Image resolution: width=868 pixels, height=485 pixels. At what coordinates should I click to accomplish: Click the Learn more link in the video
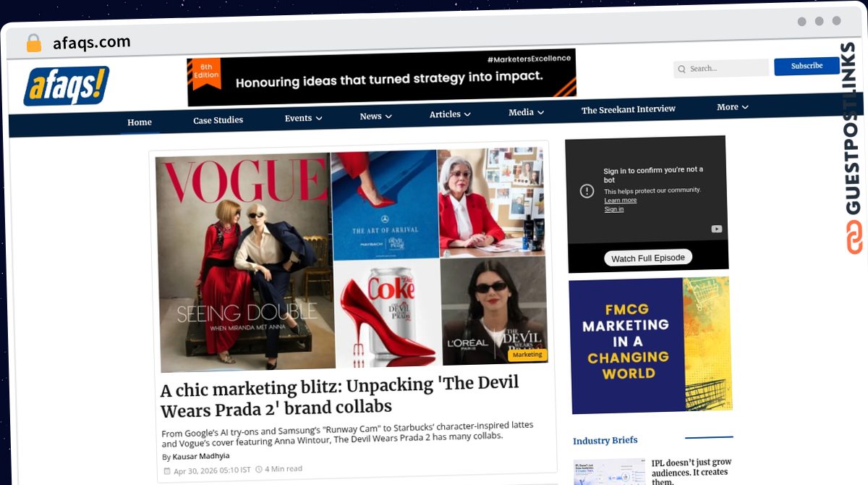(x=621, y=200)
